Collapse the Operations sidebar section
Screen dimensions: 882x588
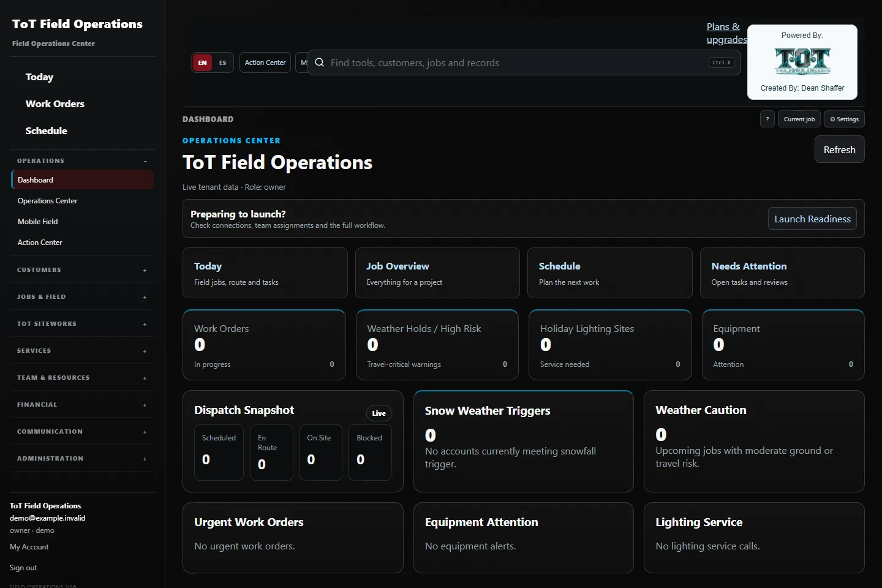(82, 161)
